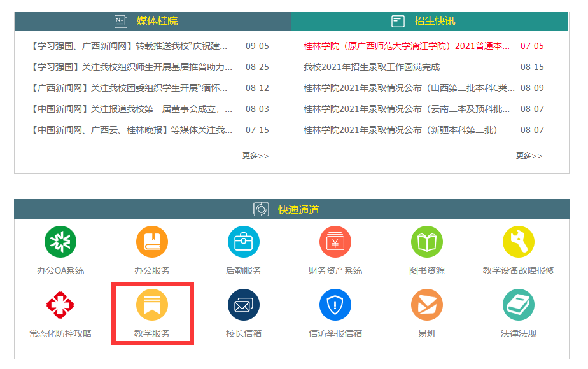588x369 pixels.
Task: Click the 法律法规 teal book icon
Action: (519, 305)
